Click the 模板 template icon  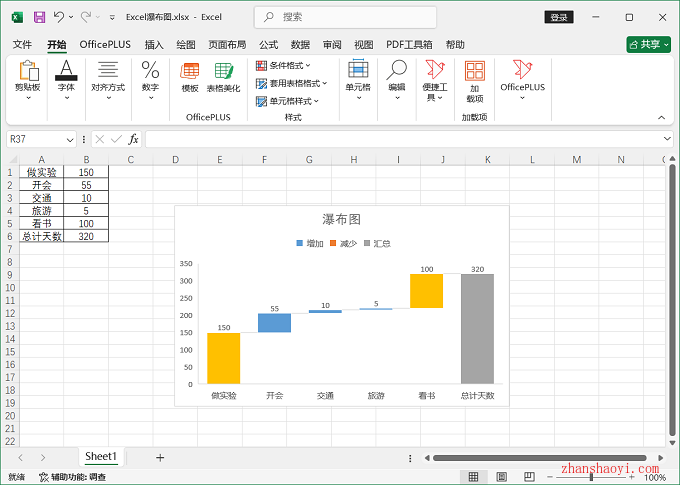coord(189,76)
